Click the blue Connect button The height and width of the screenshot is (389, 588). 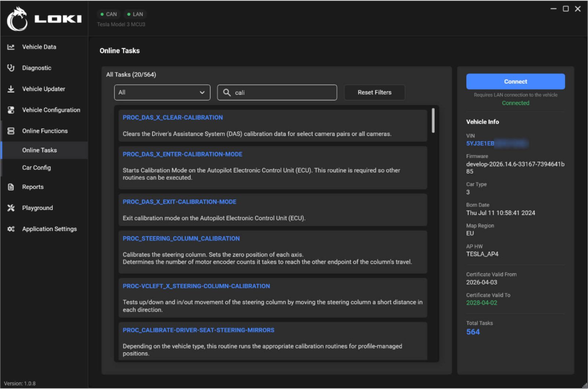click(x=515, y=81)
